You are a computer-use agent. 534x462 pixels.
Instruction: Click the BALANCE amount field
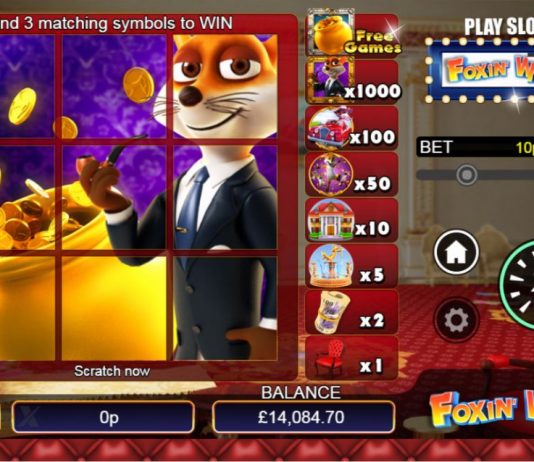click(303, 417)
